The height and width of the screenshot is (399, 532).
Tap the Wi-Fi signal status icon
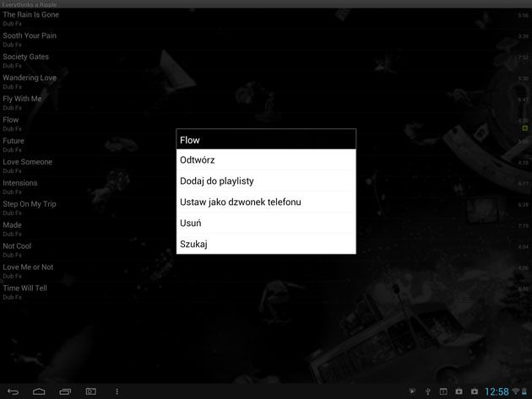[516, 391]
